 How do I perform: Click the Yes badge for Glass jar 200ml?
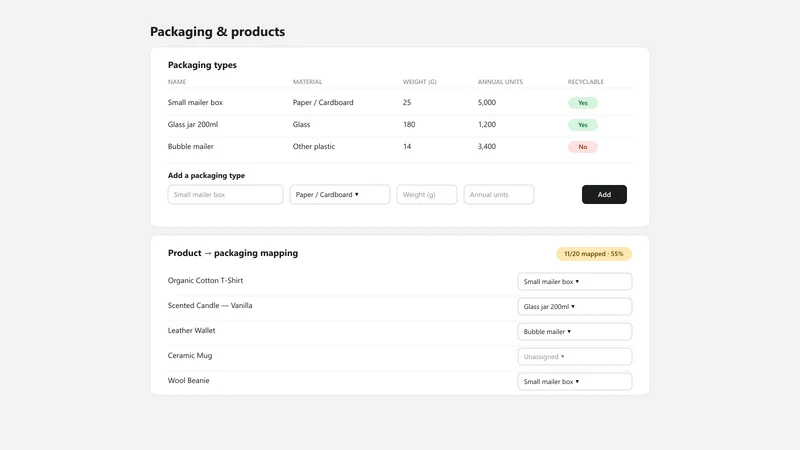[x=583, y=125]
